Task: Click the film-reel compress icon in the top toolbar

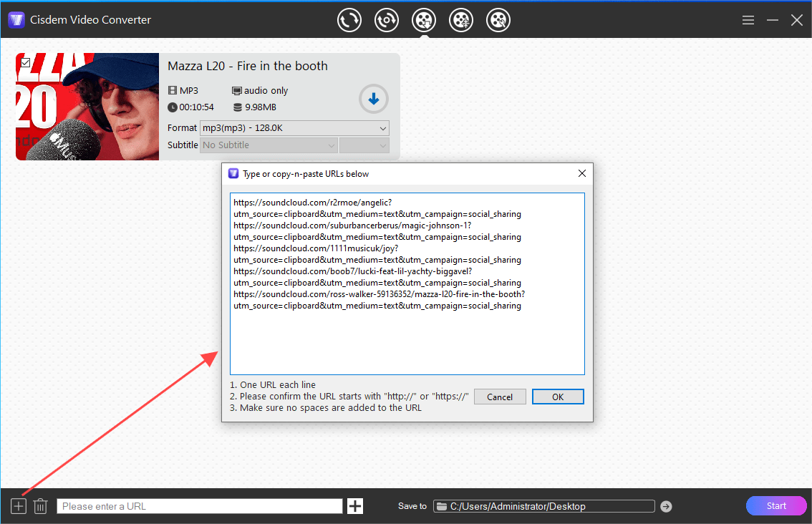Action: [461, 19]
